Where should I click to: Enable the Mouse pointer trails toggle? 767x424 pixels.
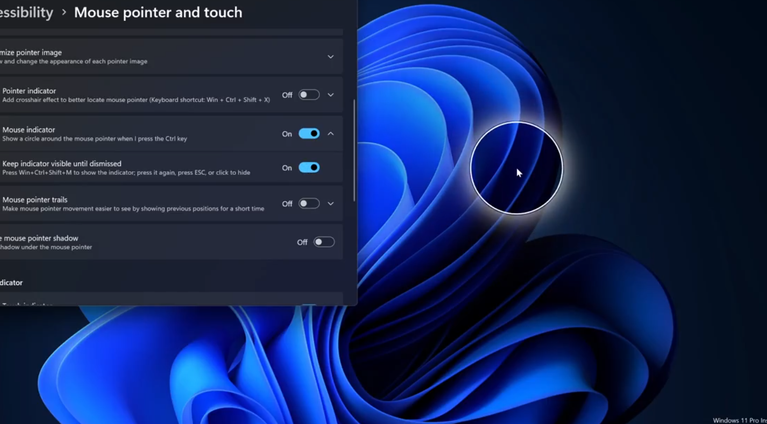309,203
